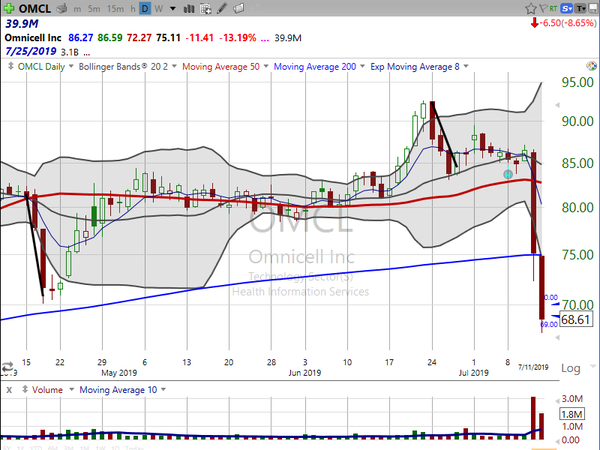Switch to 1-minute timeframe 'm'
Screen dimensions: 600x450
(78, 8)
